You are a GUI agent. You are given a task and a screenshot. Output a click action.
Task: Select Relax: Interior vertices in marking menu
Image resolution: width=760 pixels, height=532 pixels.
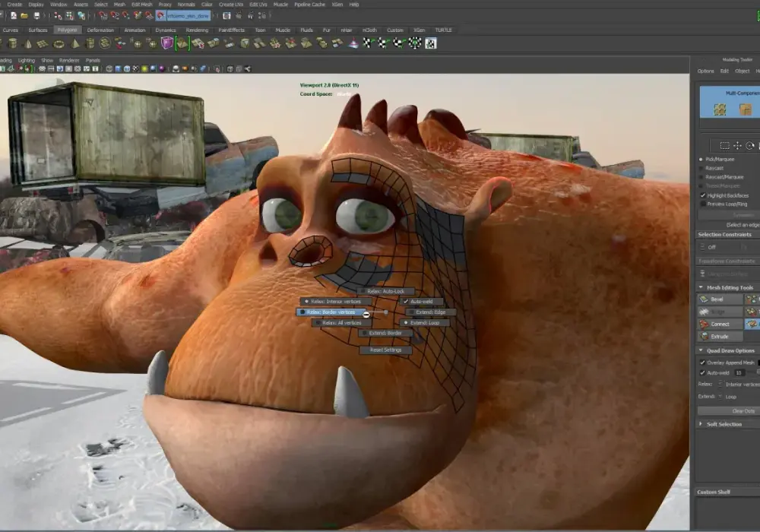click(335, 302)
